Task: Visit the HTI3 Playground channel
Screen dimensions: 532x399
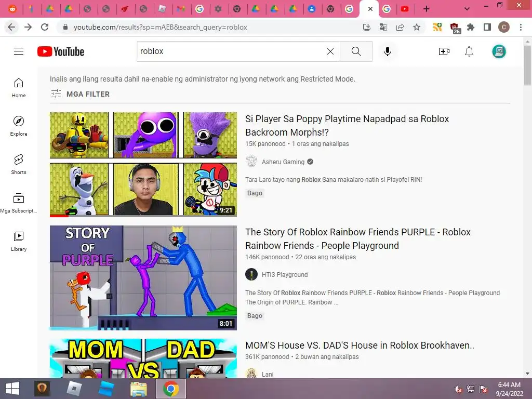Action: (285, 275)
